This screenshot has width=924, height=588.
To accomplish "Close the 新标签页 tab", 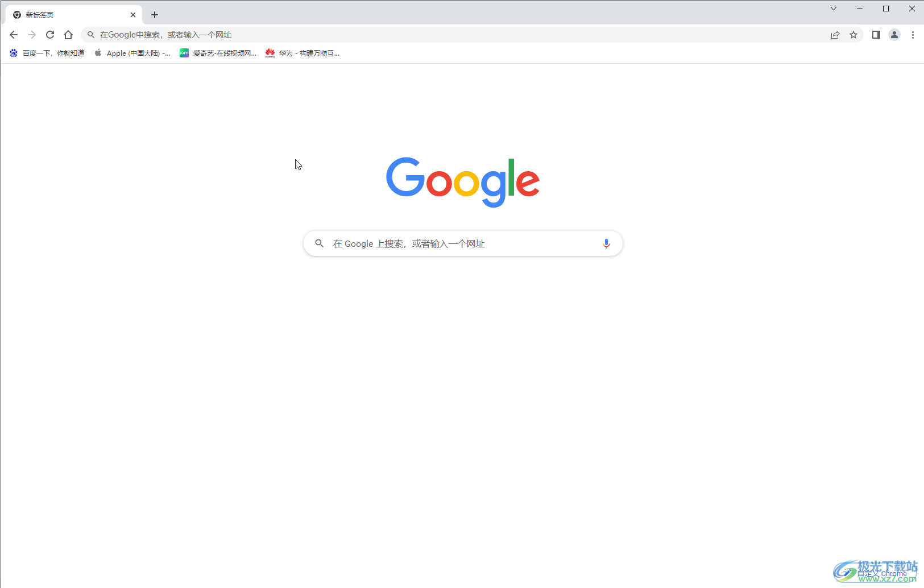I will (x=133, y=15).
